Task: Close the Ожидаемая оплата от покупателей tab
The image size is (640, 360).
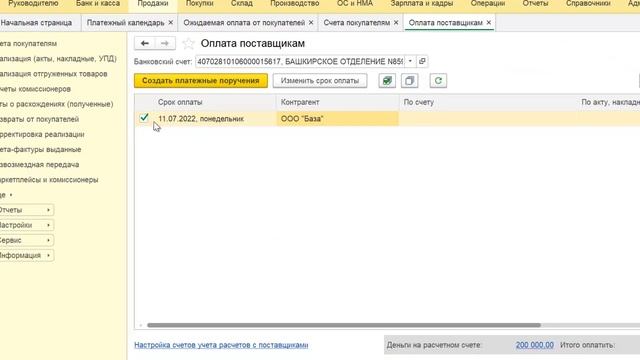Action: tap(311, 23)
